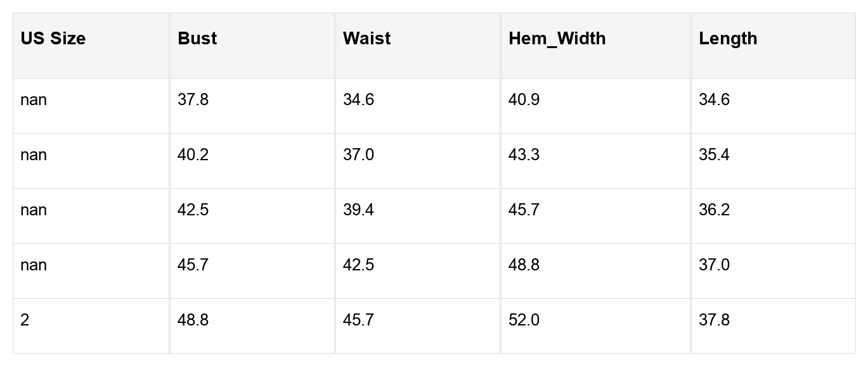Click the Hem_Width column header
868x366 pixels.
557,39
